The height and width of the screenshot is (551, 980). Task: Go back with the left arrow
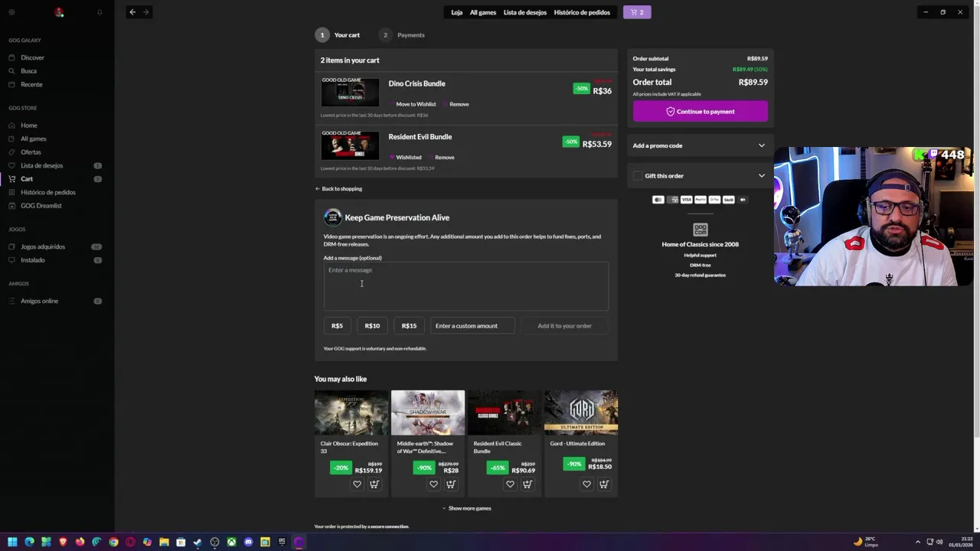click(x=132, y=12)
